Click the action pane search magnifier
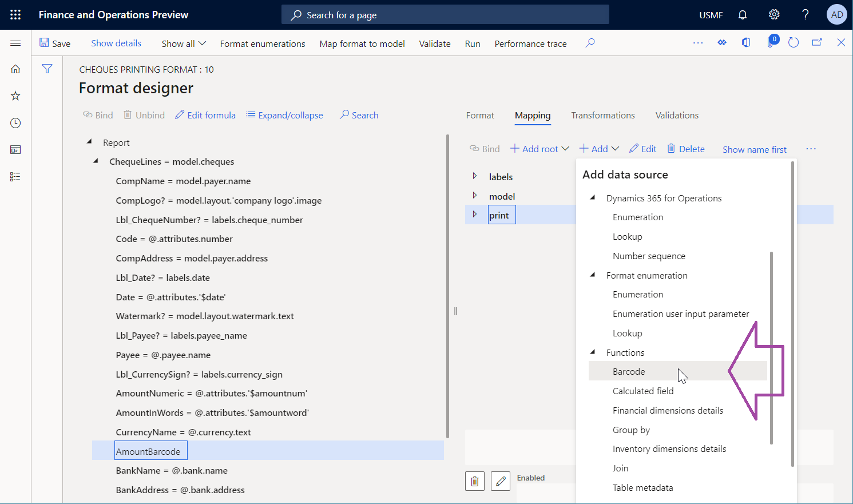This screenshot has height=504, width=853. (590, 43)
